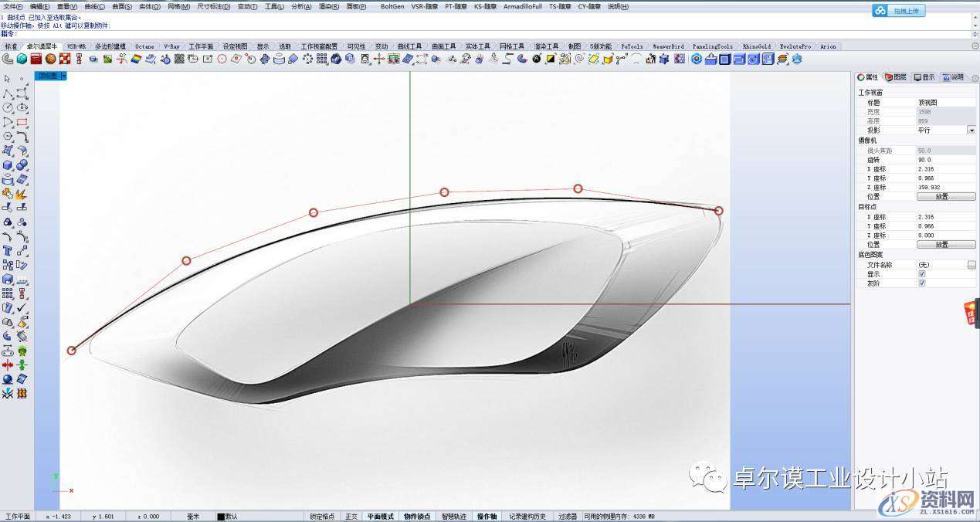Open the 投影 projection dropdown set to 平行
980x522 pixels.
[971, 130]
